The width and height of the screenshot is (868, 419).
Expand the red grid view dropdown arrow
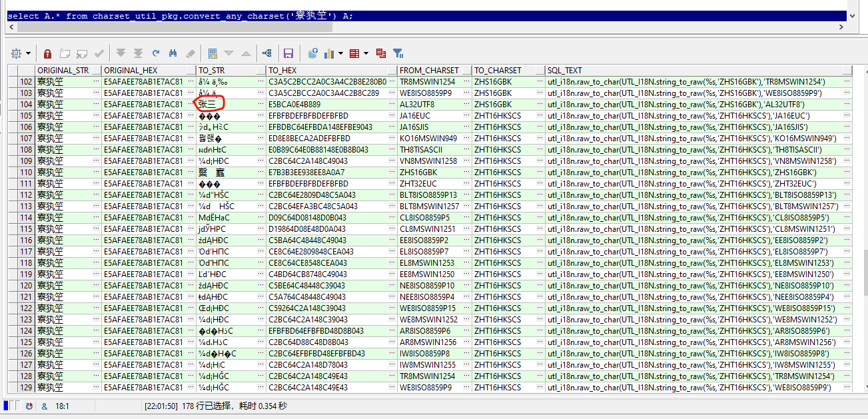click(367, 53)
